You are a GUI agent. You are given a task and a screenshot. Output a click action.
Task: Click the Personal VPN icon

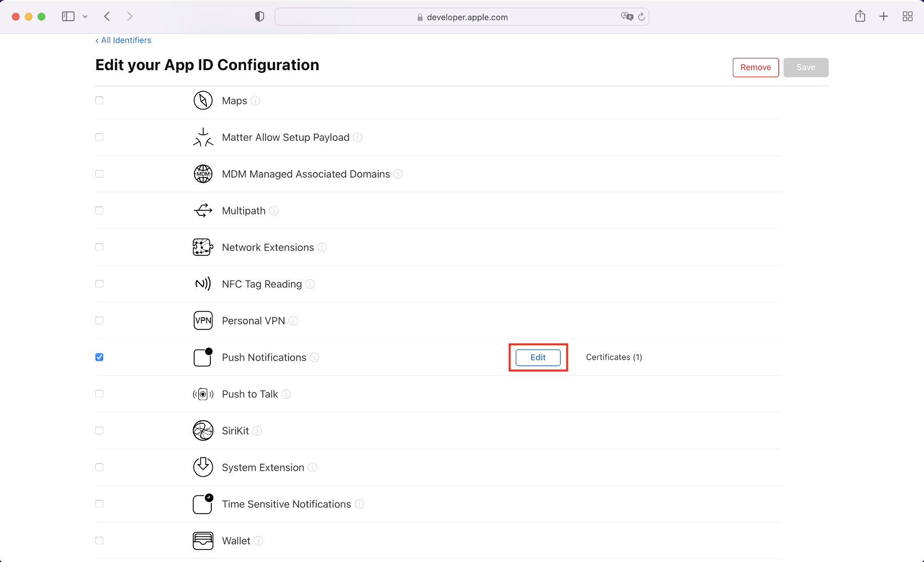pos(203,320)
